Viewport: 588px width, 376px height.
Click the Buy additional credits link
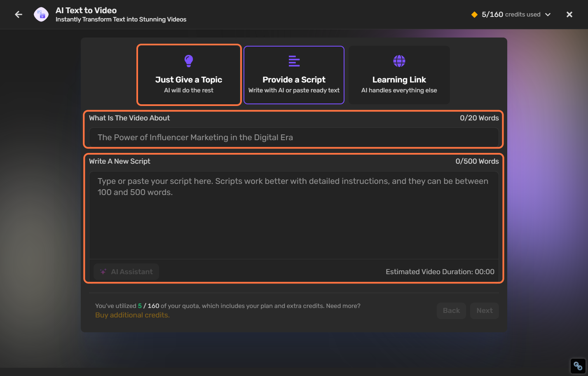132,315
